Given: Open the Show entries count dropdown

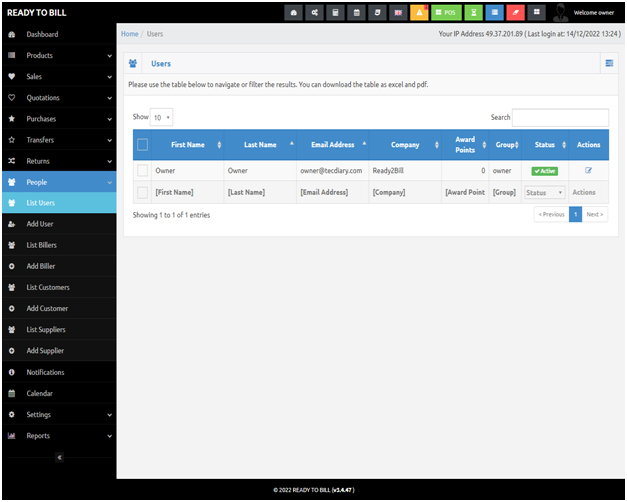Looking at the screenshot, I should pos(162,118).
